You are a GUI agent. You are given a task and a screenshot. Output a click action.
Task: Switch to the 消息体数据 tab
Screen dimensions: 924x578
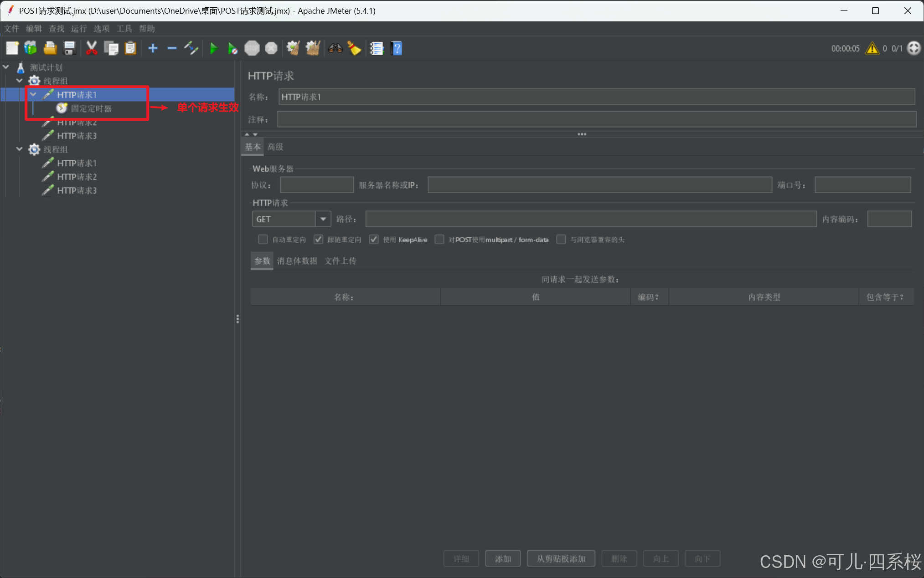pos(297,261)
